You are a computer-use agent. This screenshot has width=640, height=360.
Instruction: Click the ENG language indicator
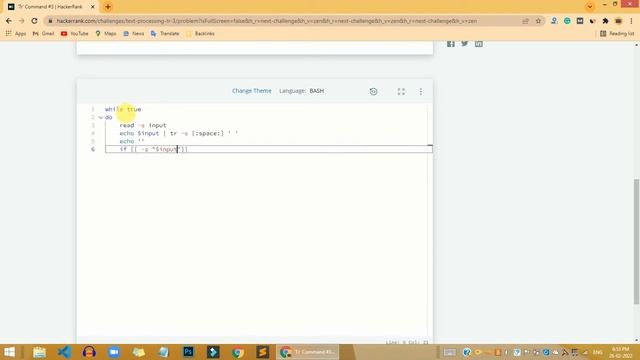(x=598, y=352)
